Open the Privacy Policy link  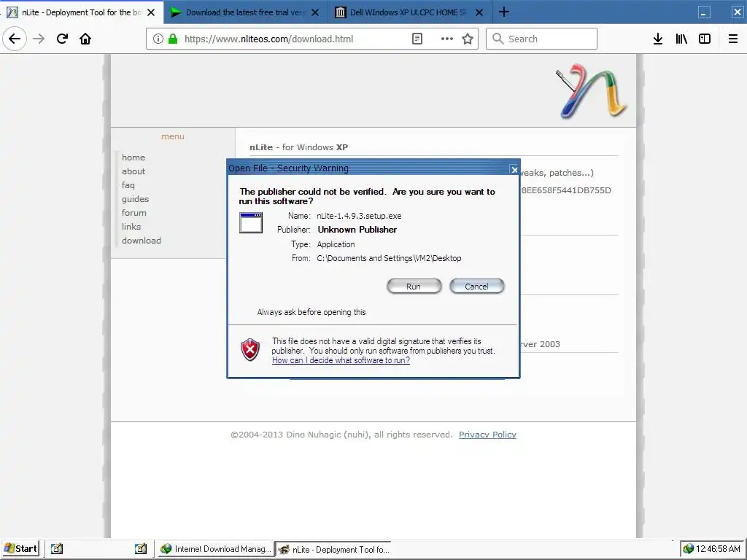pos(487,435)
